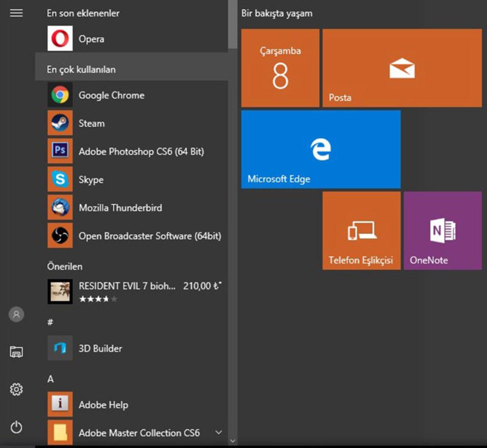This screenshot has width=487, height=448.
Task: Open Opera browser
Action: pyautogui.click(x=91, y=39)
